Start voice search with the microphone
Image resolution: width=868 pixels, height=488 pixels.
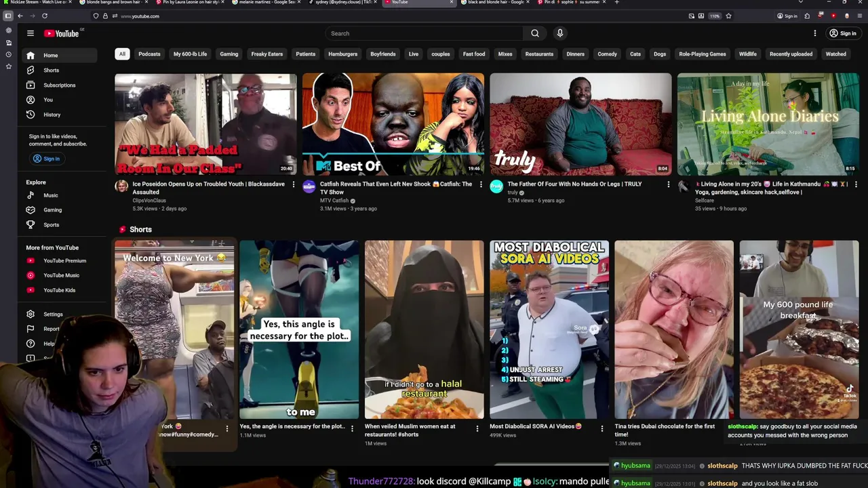pos(560,33)
